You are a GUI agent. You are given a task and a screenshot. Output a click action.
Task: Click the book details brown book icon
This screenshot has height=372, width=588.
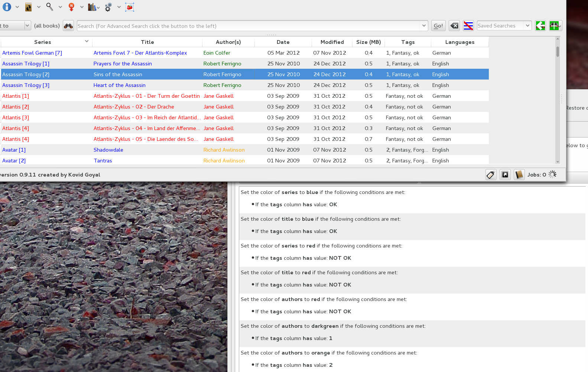(x=519, y=175)
